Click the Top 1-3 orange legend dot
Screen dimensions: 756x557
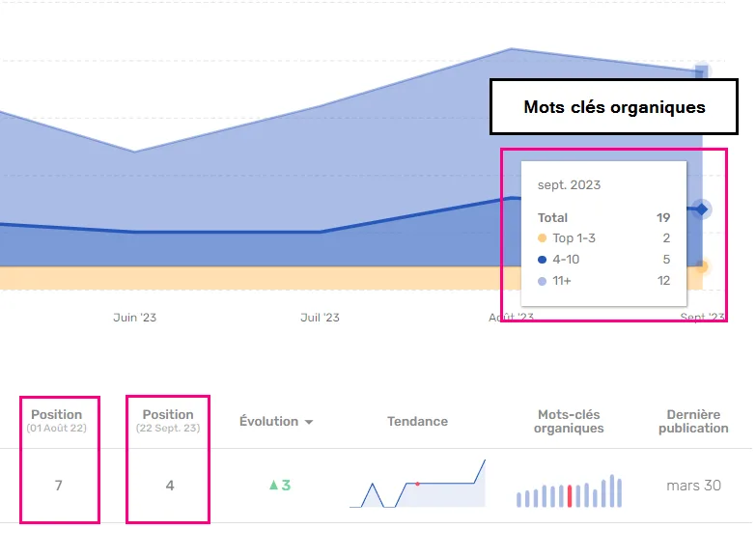pos(542,238)
